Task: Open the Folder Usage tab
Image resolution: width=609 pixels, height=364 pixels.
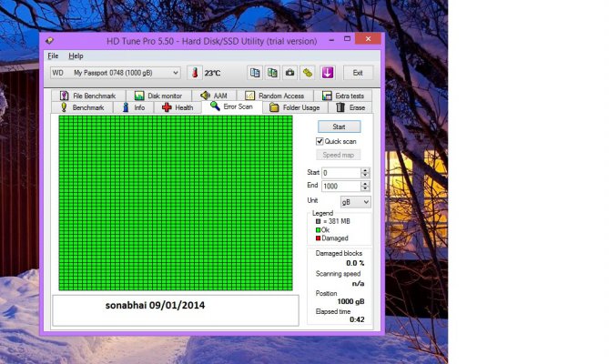Action: (295, 107)
